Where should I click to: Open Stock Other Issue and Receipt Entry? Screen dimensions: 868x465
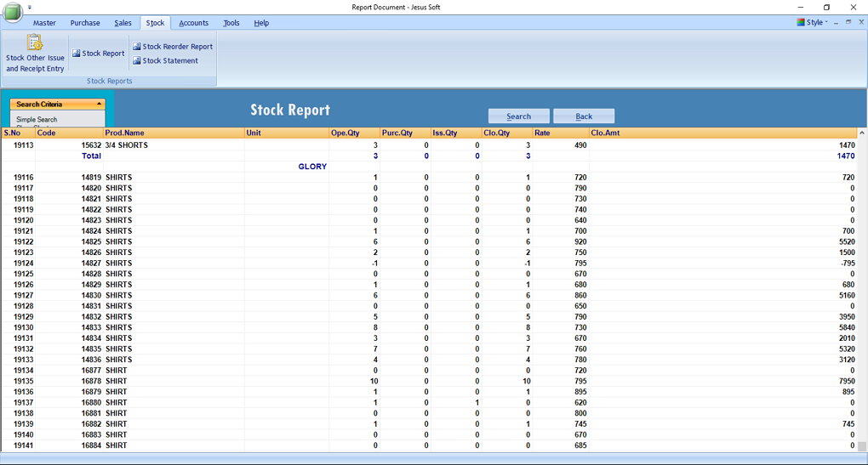pyautogui.click(x=35, y=54)
